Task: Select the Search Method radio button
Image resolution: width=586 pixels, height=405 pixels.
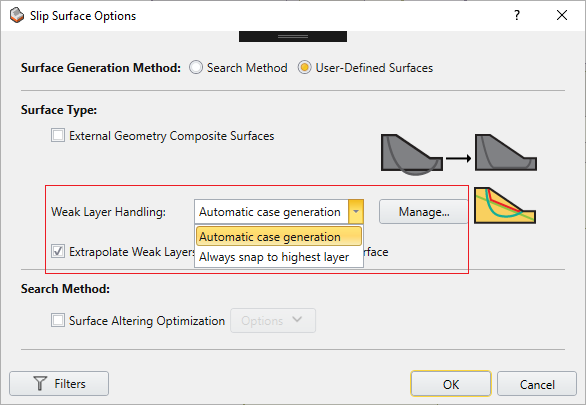Action: [196, 68]
